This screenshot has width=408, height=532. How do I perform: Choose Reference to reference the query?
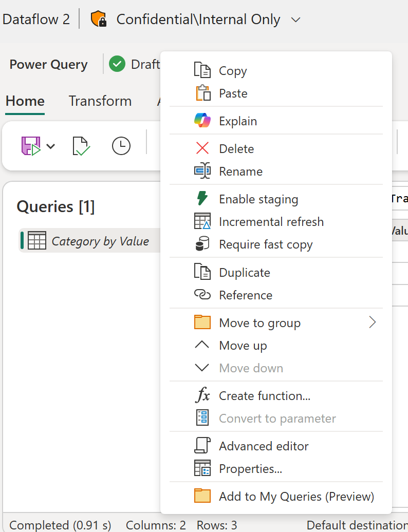(276, 295)
